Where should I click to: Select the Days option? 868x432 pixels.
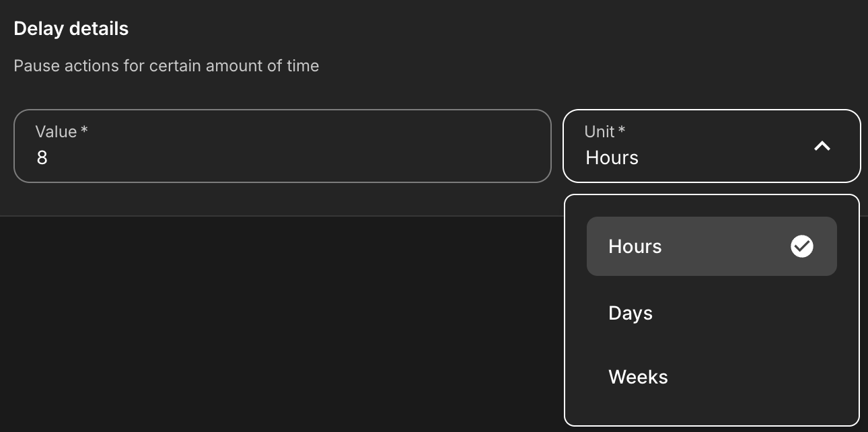click(x=630, y=313)
